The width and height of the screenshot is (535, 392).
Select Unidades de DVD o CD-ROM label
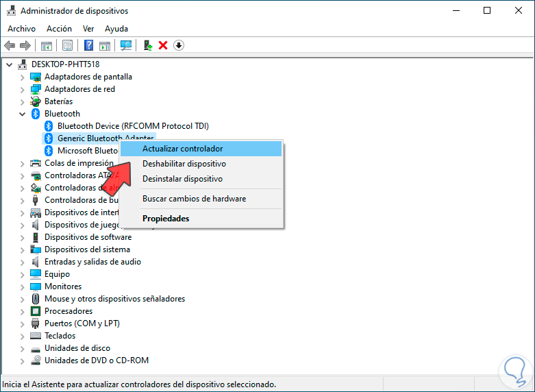pyautogui.click(x=97, y=360)
